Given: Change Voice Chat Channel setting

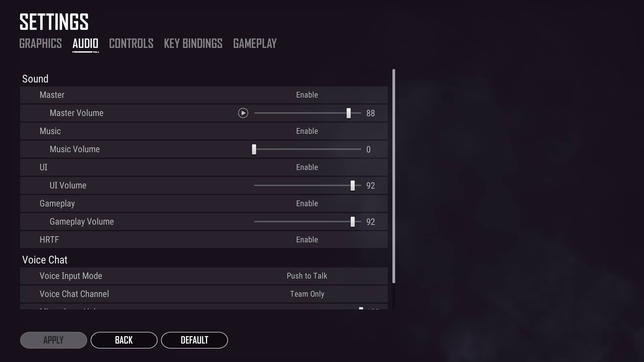Looking at the screenshot, I should pos(307,294).
